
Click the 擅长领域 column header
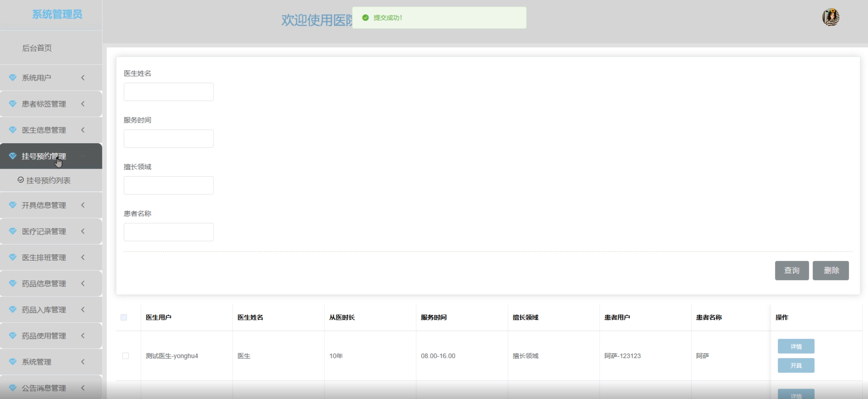(x=525, y=317)
